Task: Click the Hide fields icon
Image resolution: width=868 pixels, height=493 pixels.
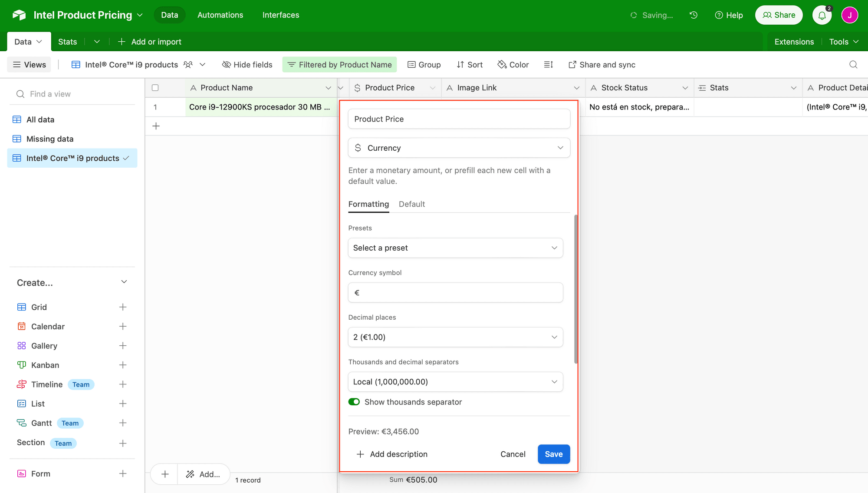Action: (x=226, y=64)
